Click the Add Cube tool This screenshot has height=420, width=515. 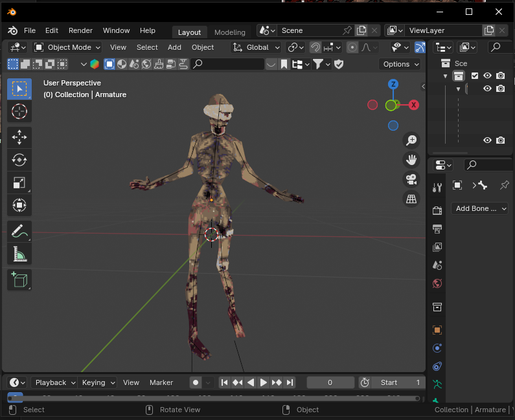coord(19,280)
